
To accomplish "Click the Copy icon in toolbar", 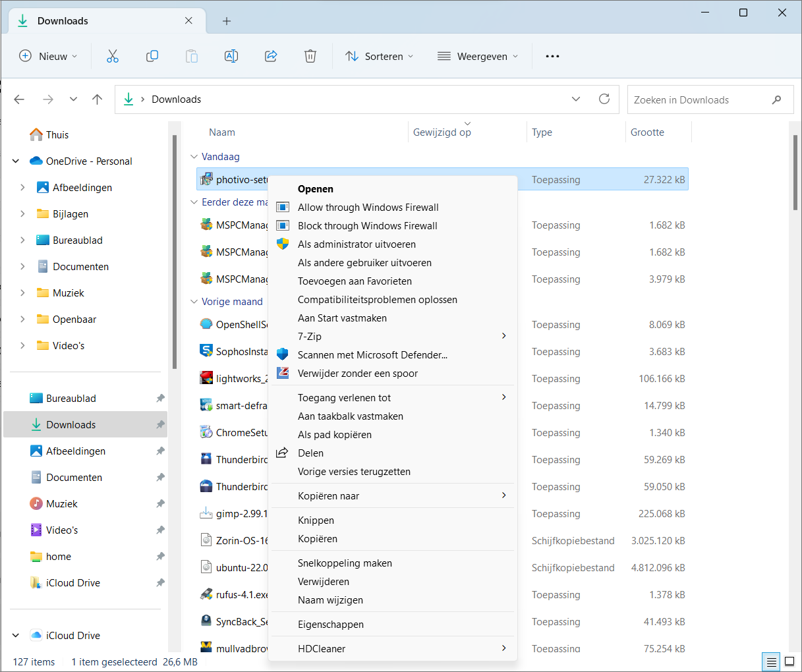I will (x=152, y=56).
